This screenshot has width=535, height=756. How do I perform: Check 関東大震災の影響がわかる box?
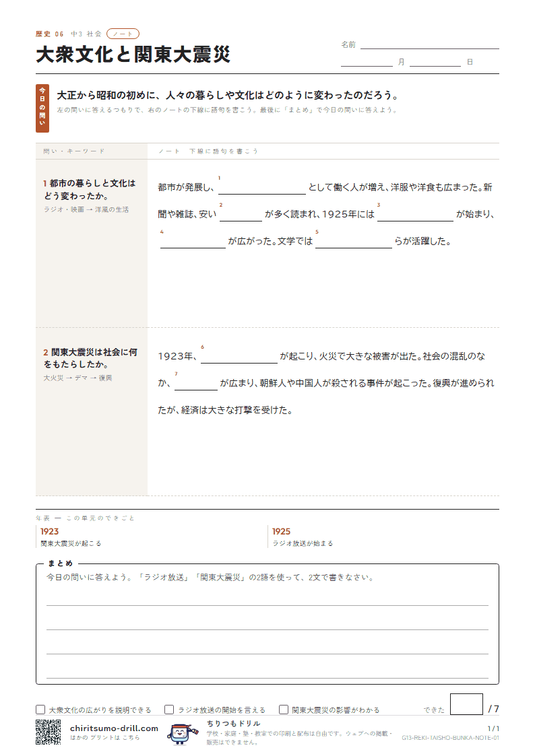[x=284, y=710]
